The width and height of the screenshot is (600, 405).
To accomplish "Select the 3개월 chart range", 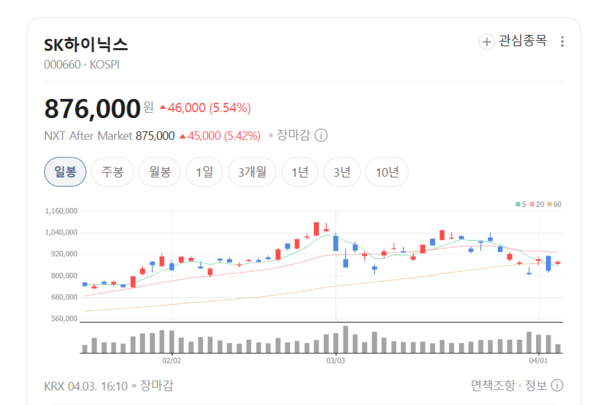I will click(251, 172).
